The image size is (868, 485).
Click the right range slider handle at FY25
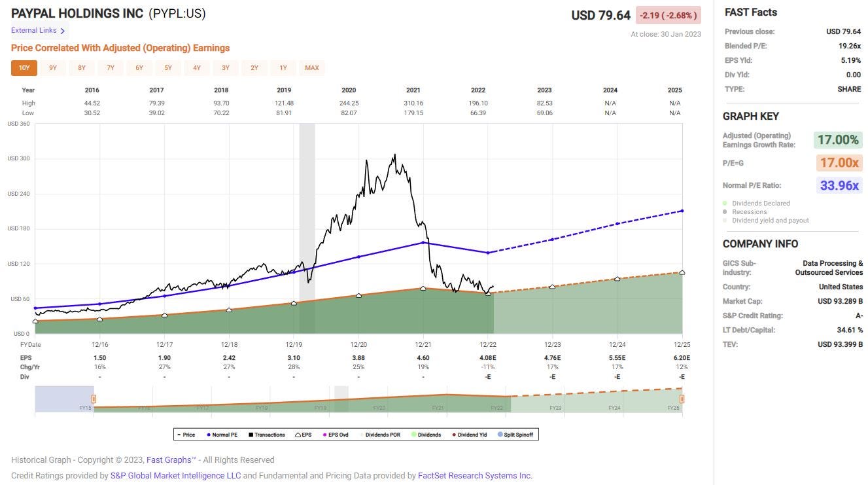click(x=682, y=399)
